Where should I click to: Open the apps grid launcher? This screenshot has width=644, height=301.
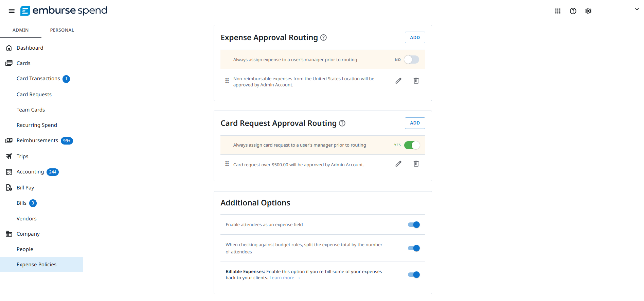558,11
